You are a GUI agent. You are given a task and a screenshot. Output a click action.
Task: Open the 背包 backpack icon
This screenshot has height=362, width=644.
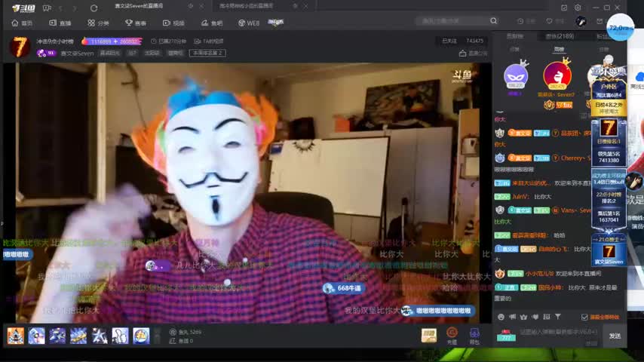click(x=474, y=336)
